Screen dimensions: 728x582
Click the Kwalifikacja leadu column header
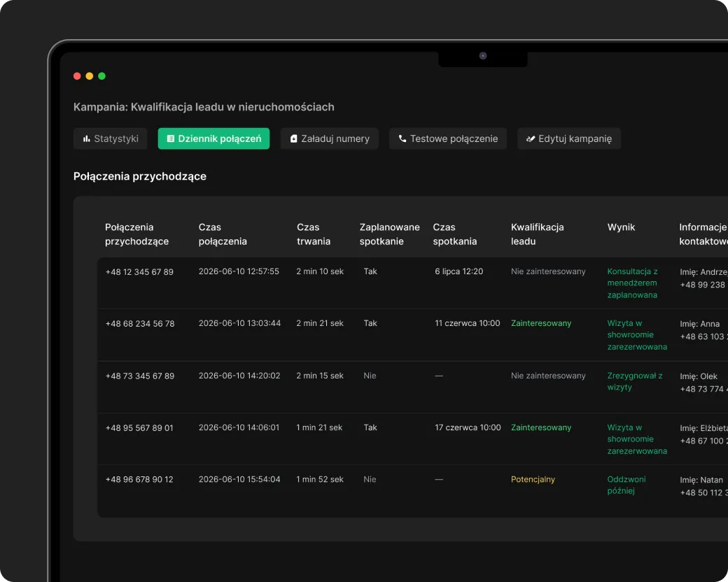pos(538,234)
